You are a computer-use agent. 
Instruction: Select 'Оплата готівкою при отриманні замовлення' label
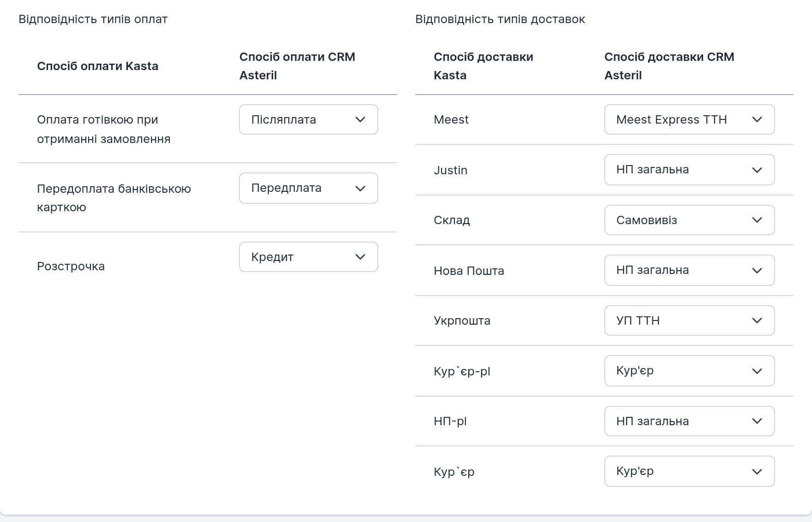104,129
